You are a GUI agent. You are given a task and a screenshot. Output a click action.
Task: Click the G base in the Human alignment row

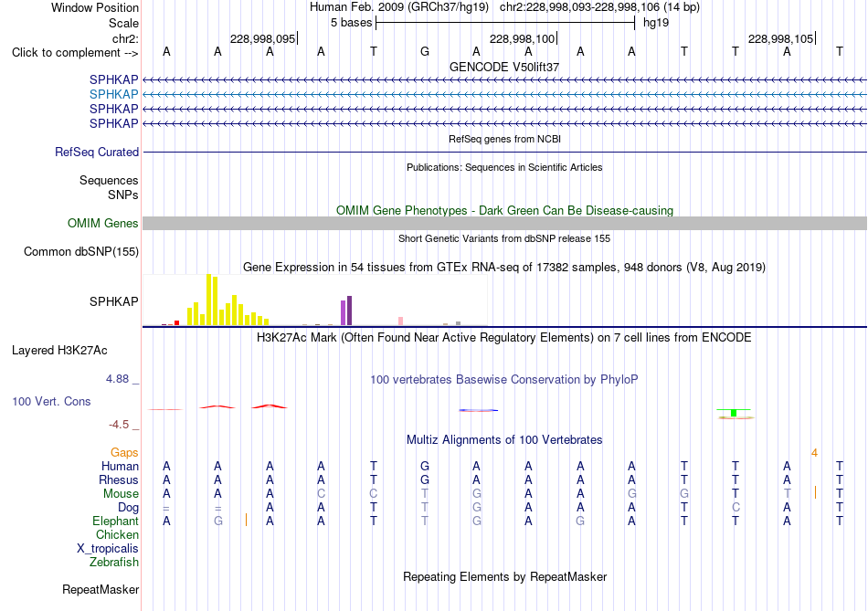pyautogui.click(x=425, y=466)
